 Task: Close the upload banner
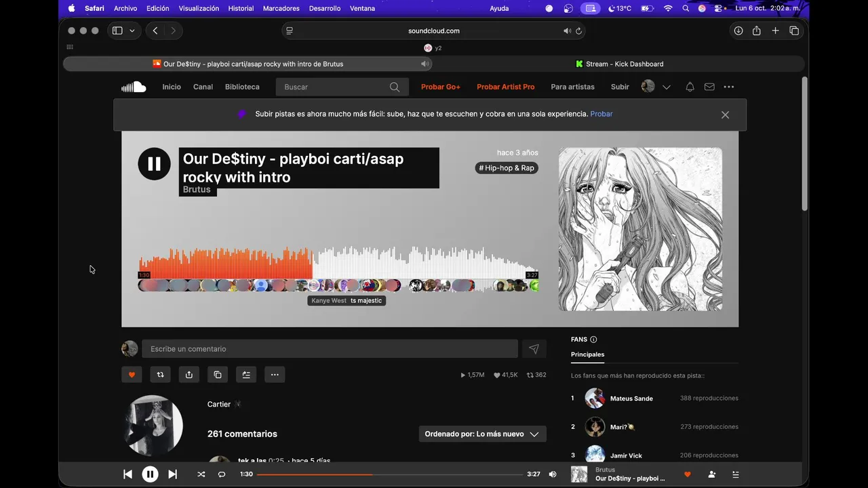tap(725, 115)
